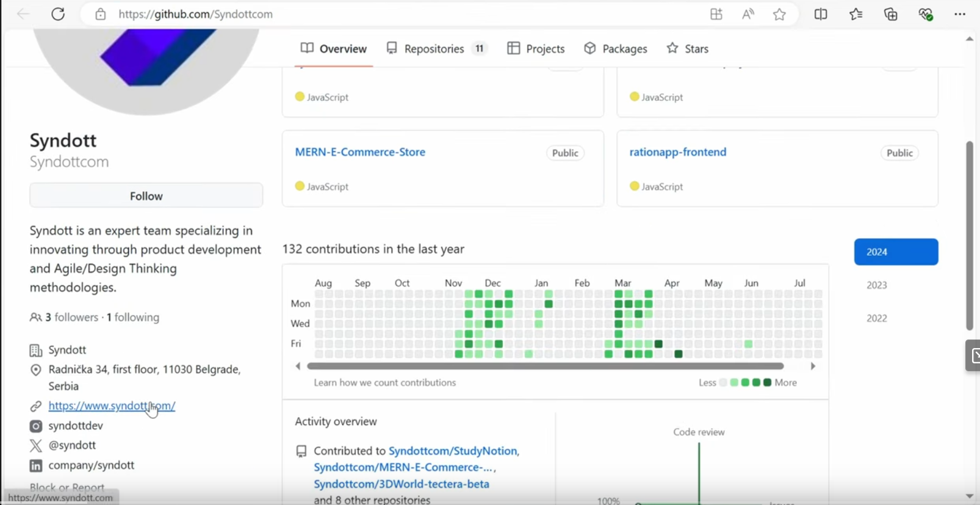
Task: Click the link chain icon beside website
Action: (x=36, y=406)
